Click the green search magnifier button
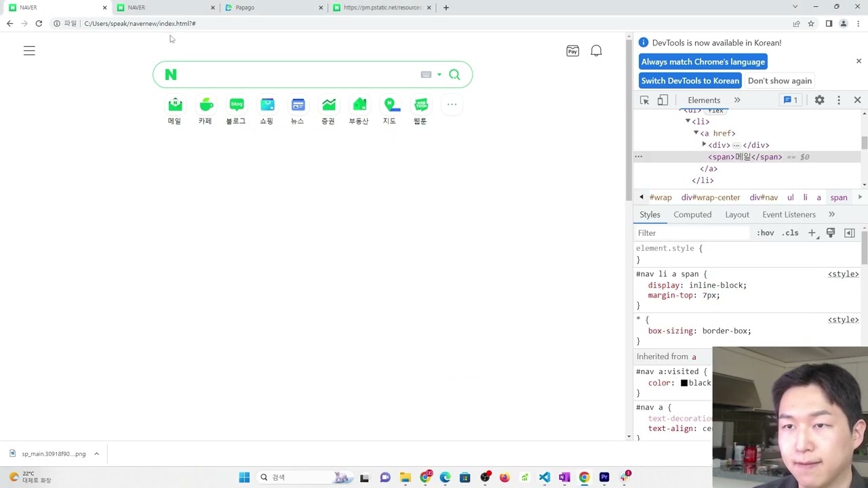The image size is (868, 488). pos(454,75)
